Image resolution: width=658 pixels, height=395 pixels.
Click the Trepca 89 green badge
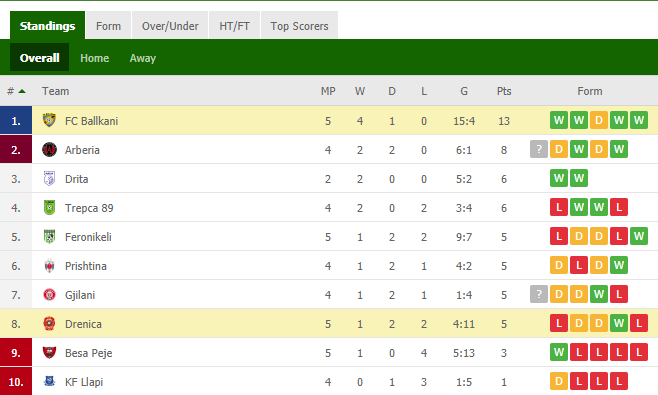(x=49, y=207)
